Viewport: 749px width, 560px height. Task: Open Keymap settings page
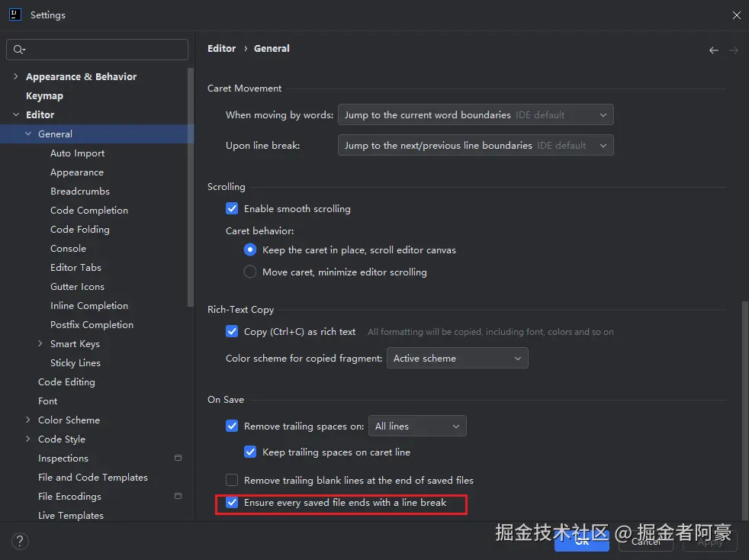click(x=44, y=95)
